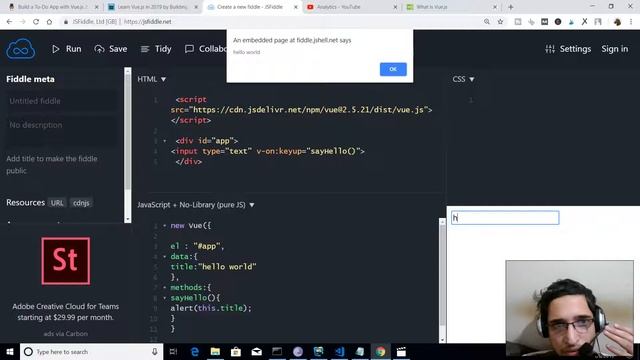Open Chrome from taskbar
The height and width of the screenshot is (360, 640).
click(380, 352)
